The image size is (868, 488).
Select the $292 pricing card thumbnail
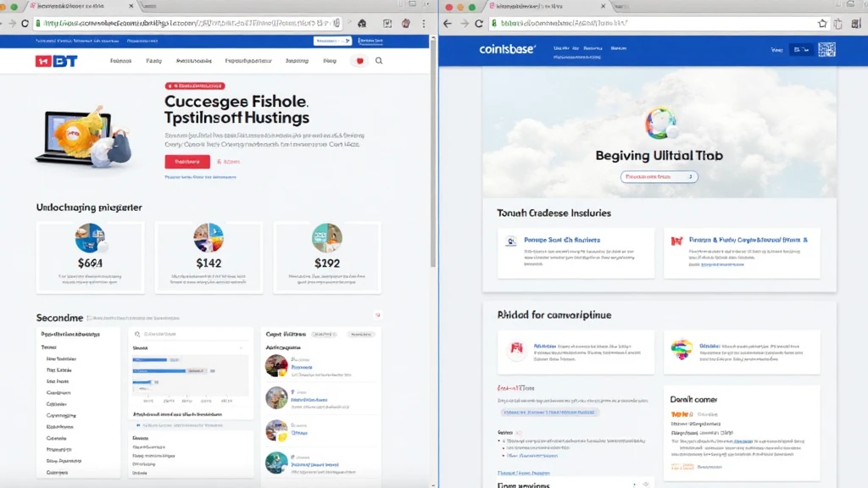[326, 238]
